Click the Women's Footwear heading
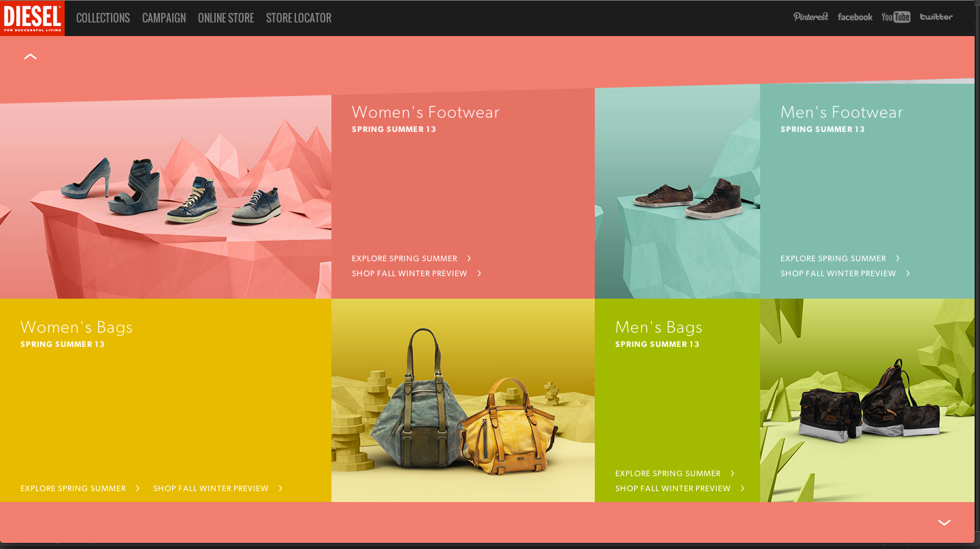The image size is (980, 549). coord(425,112)
